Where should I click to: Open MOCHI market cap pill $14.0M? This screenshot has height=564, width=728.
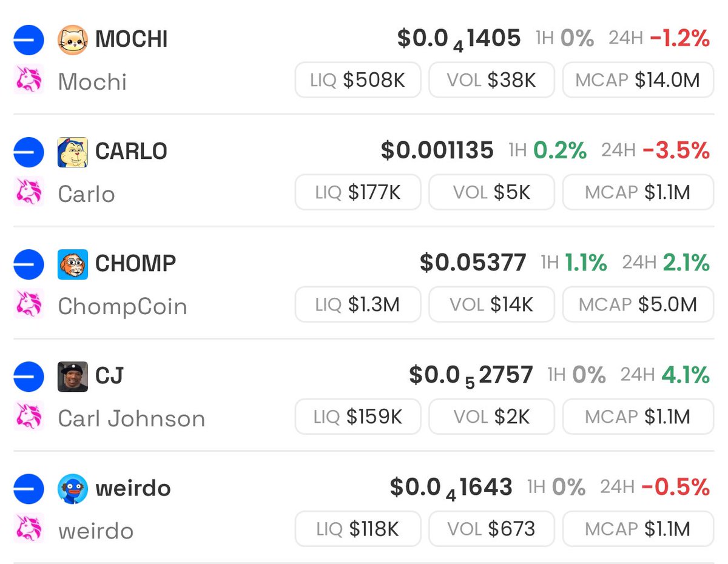638,79
